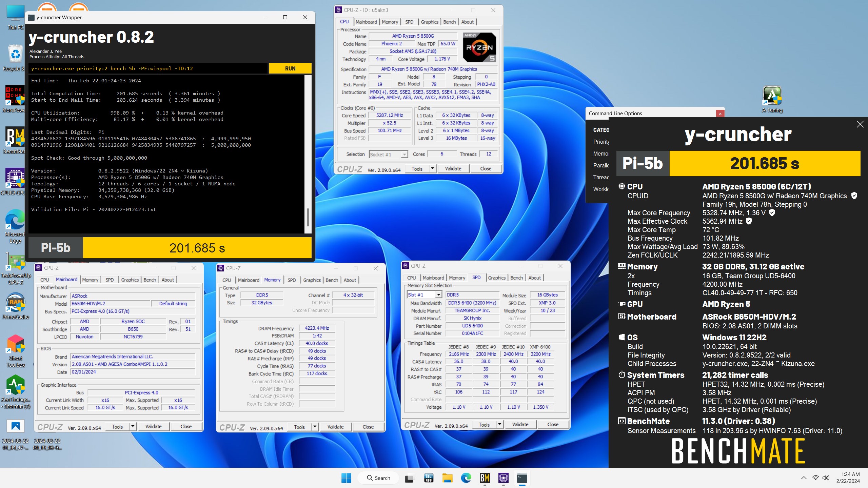Viewport: 868px width, 488px height.
Task: Select Memory category in Command Line Options
Action: [601, 154]
